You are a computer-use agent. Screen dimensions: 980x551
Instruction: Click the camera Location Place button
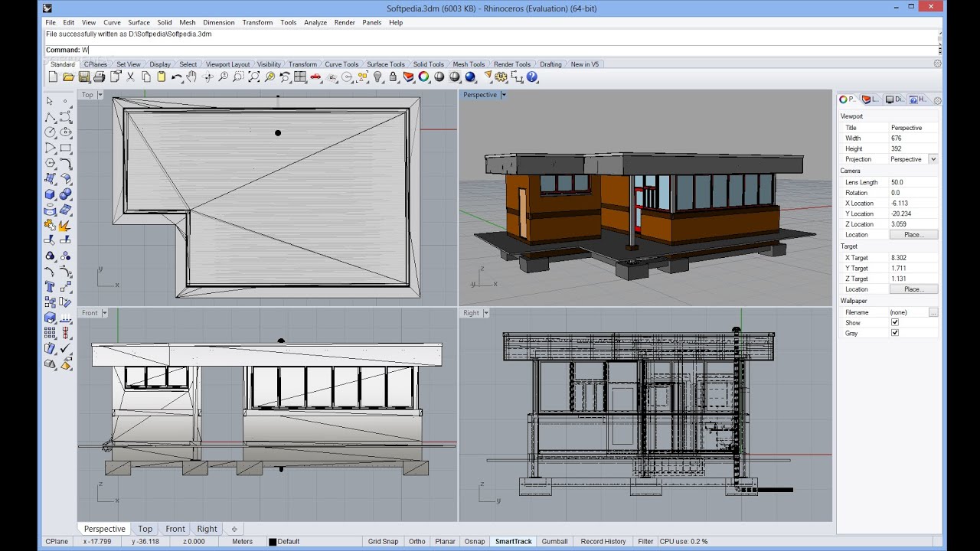[913, 235]
